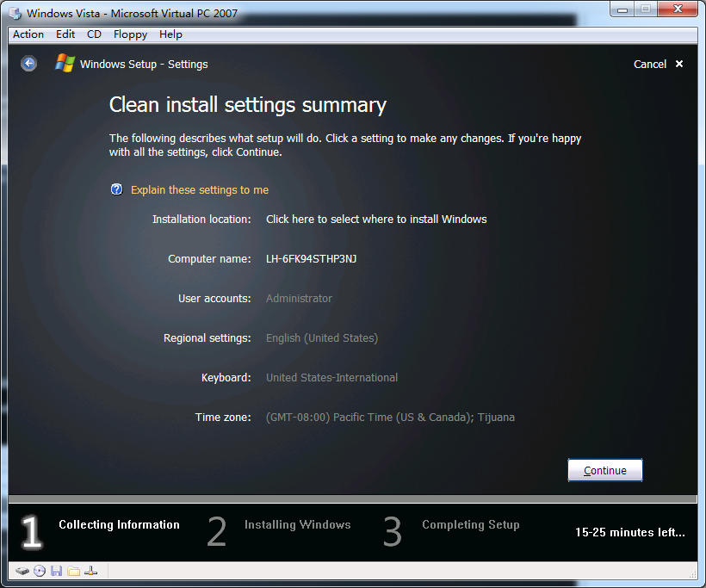Screen dimensions: 706x588
Task: Click the 'Time zone:' label
Action: (223, 418)
